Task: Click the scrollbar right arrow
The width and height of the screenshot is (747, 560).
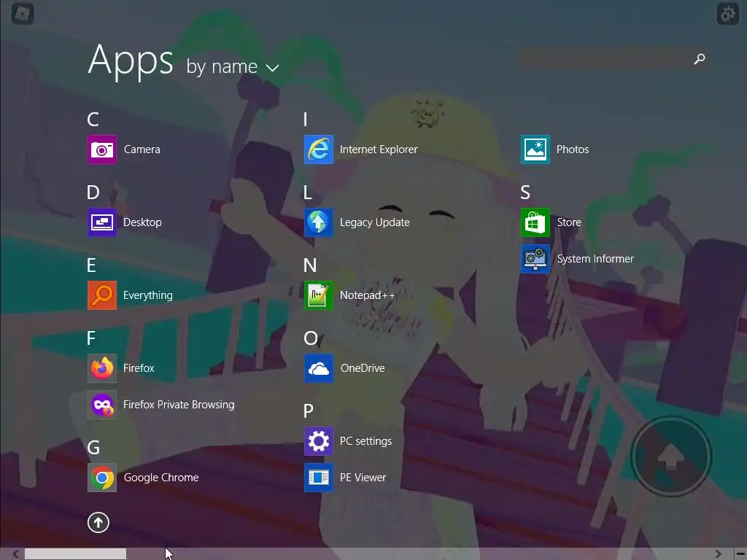Action: (x=718, y=554)
